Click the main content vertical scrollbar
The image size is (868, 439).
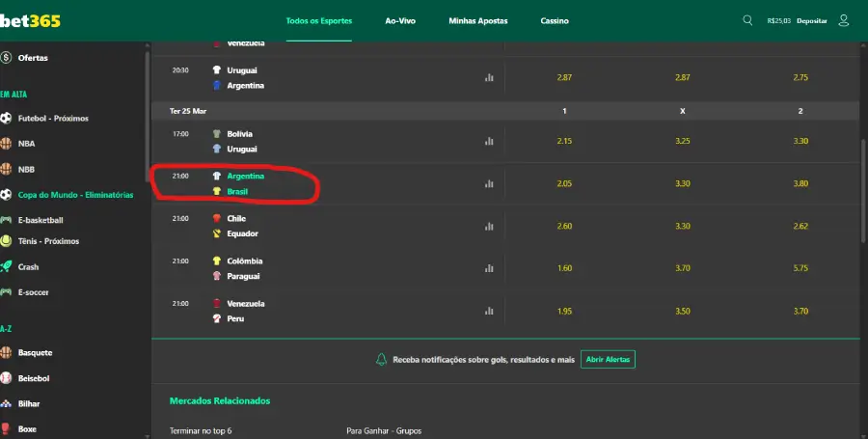tap(863, 191)
